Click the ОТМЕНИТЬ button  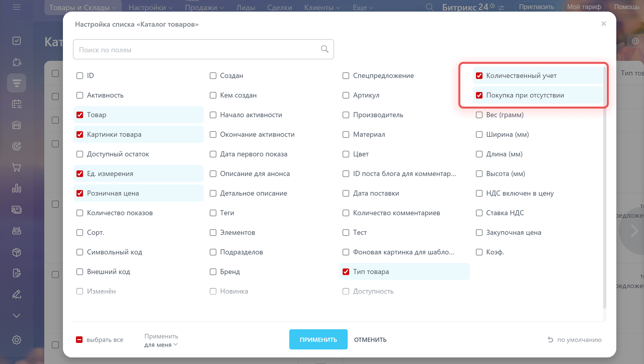(x=370, y=340)
